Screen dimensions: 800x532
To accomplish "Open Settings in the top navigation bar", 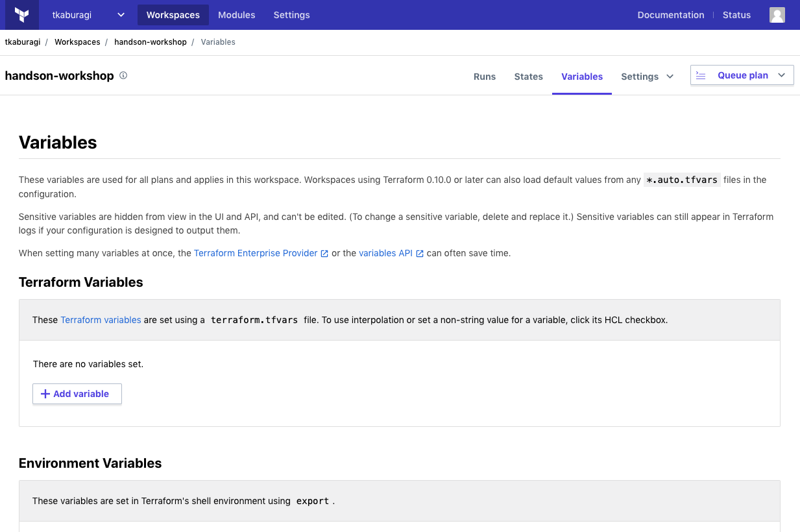I will click(x=291, y=15).
